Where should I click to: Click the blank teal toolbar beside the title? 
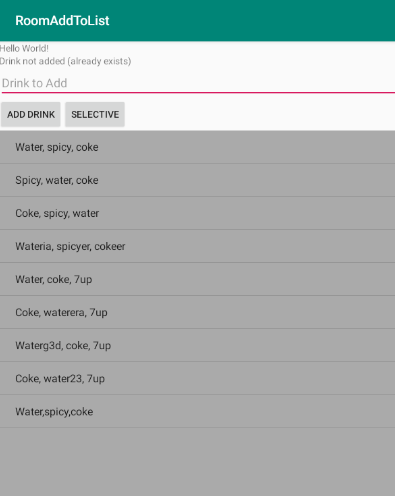[x=252, y=21]
